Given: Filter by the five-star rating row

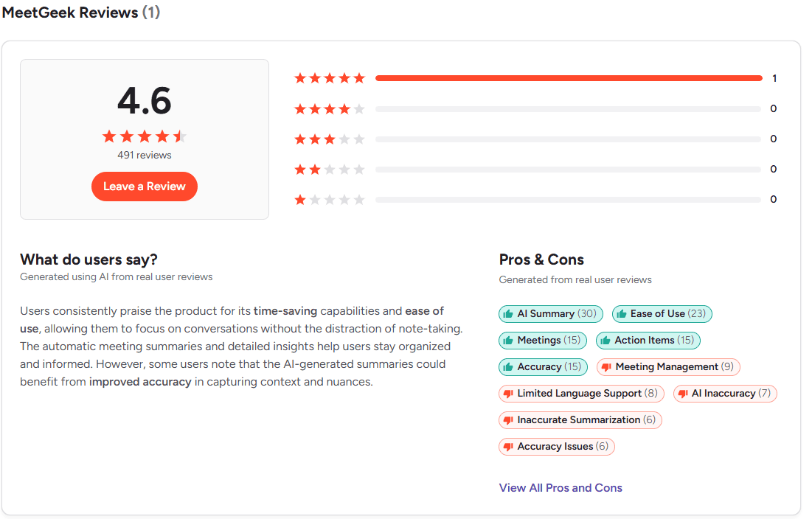Looking at the screenshot, I should [x=535, y=78].
